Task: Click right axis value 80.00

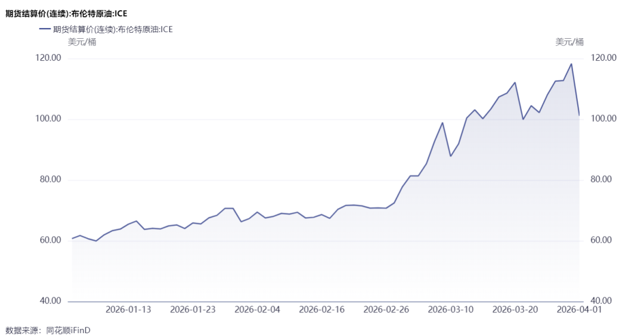Action: coord(601,179)
